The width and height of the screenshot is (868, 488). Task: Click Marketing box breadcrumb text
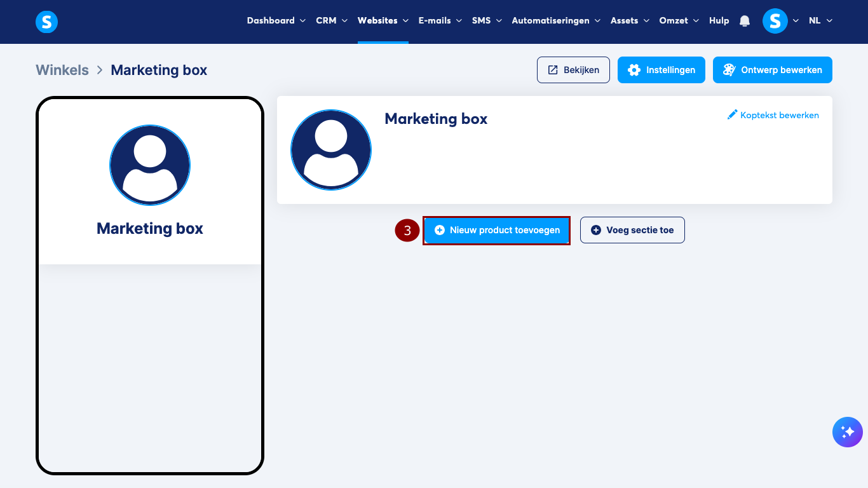point(159,70)
